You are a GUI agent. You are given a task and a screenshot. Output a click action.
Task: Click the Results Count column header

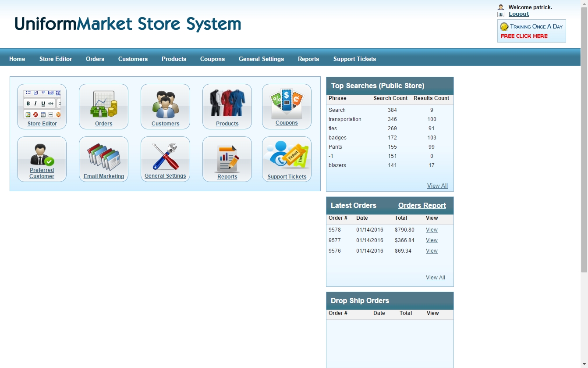[432, 98]
